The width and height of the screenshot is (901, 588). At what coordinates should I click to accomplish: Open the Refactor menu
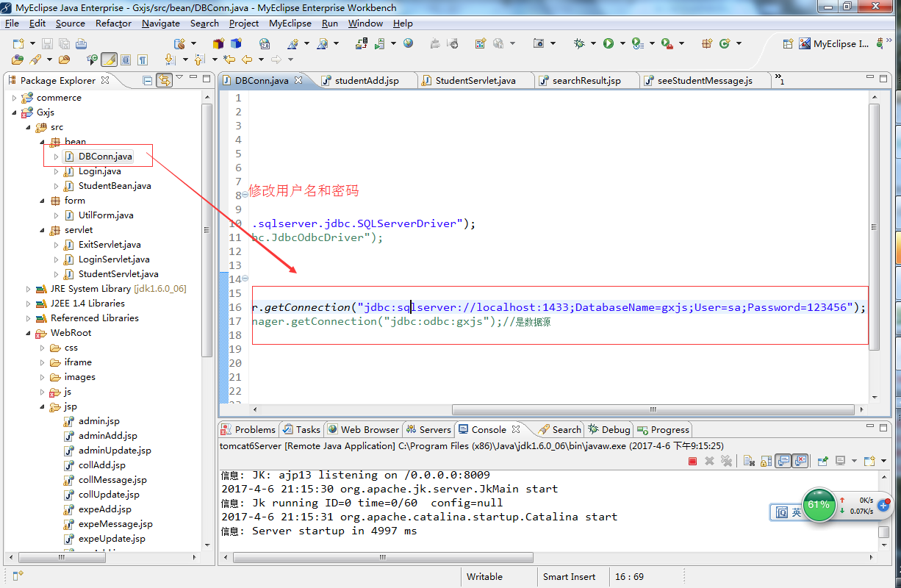(x=113, y=23)
